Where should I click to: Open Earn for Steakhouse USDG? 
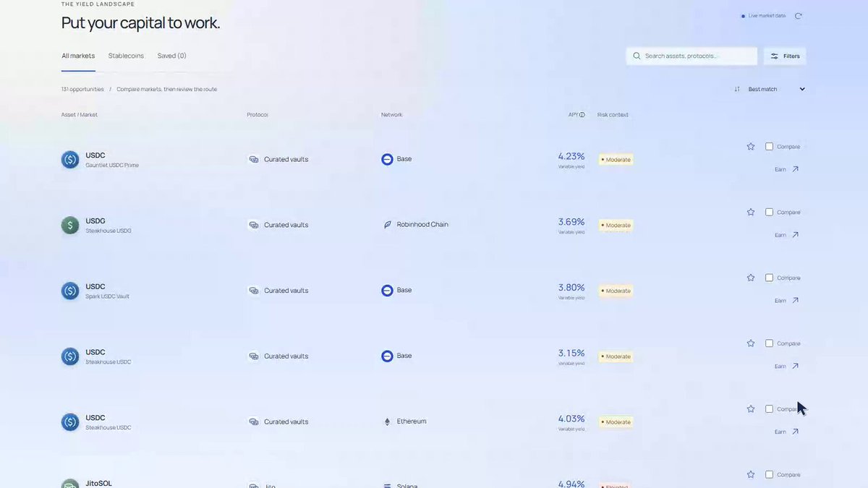click(x=787, y=235)
